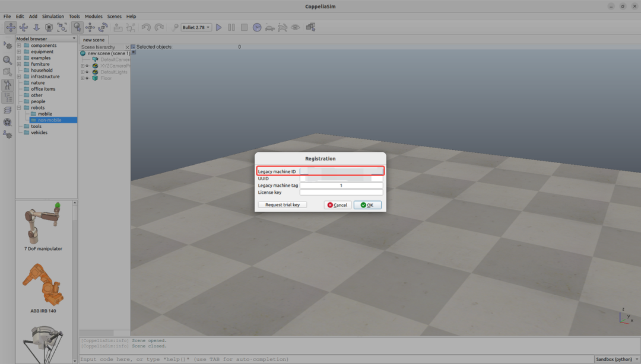The image size is (641, 364).
Task: Select the camera pan tool
Action: point(11,27)
